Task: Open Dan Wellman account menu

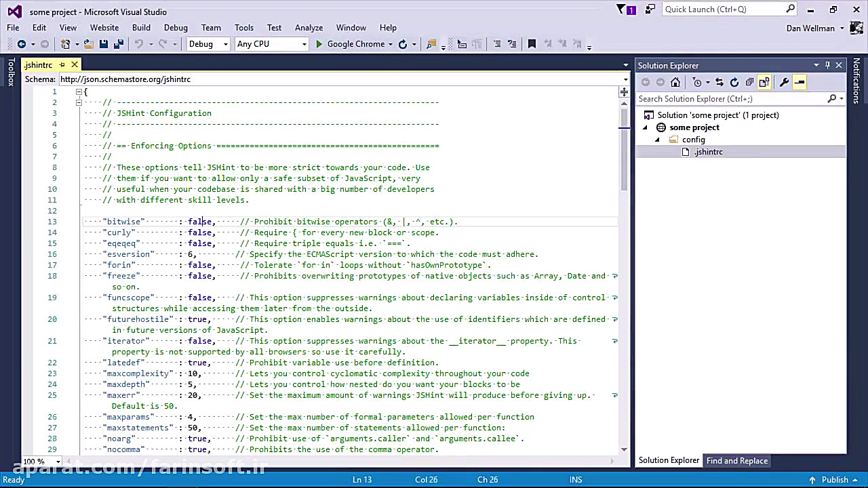Action: click(x=814, y=28)
